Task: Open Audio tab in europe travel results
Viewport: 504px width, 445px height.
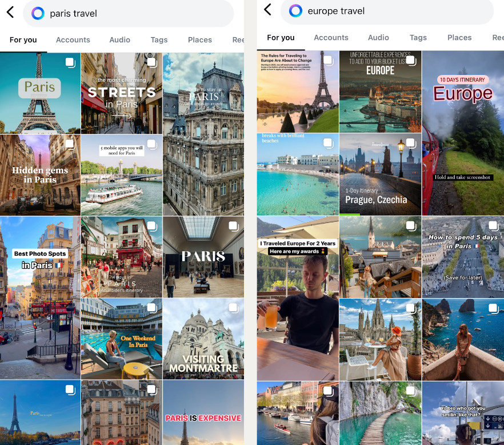Action: tap(378, 38)
